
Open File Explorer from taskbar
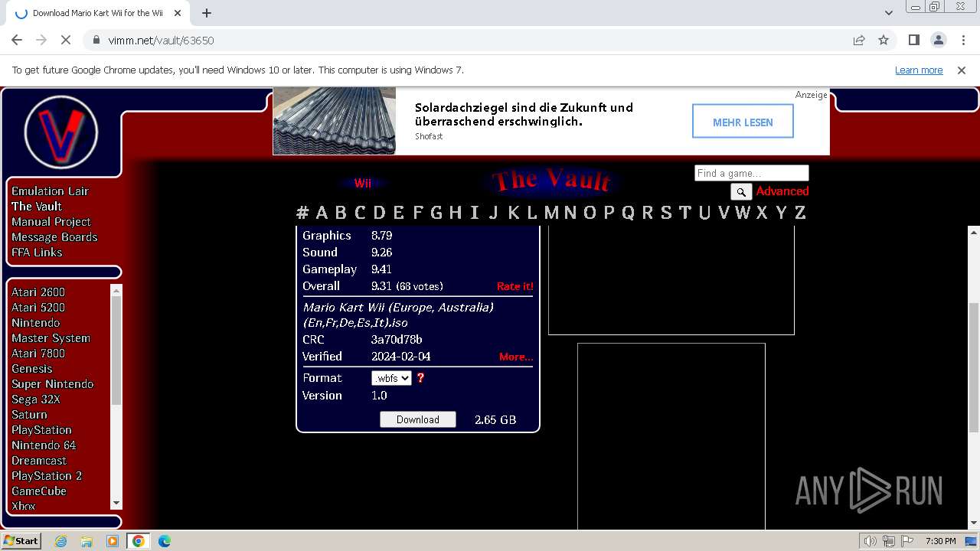click(87, 541)
